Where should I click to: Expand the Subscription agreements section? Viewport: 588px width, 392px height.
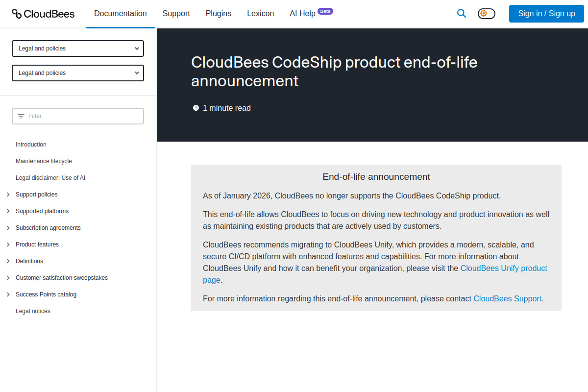8,228
